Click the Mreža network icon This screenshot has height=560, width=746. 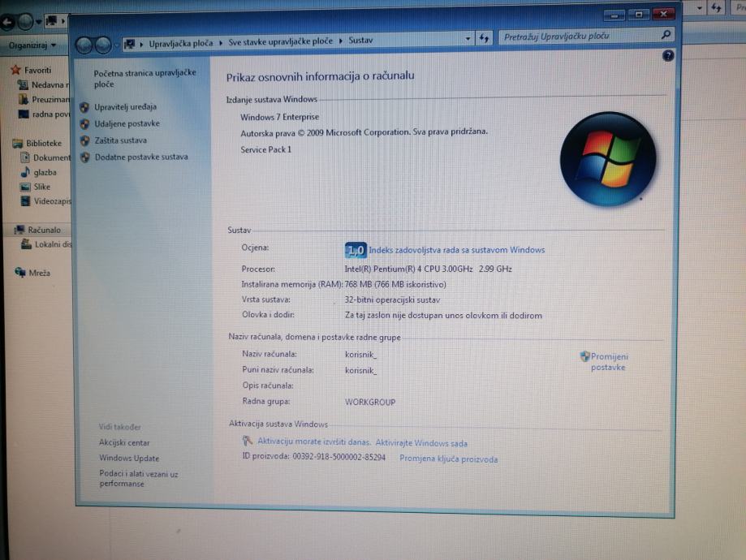[20, 272]
